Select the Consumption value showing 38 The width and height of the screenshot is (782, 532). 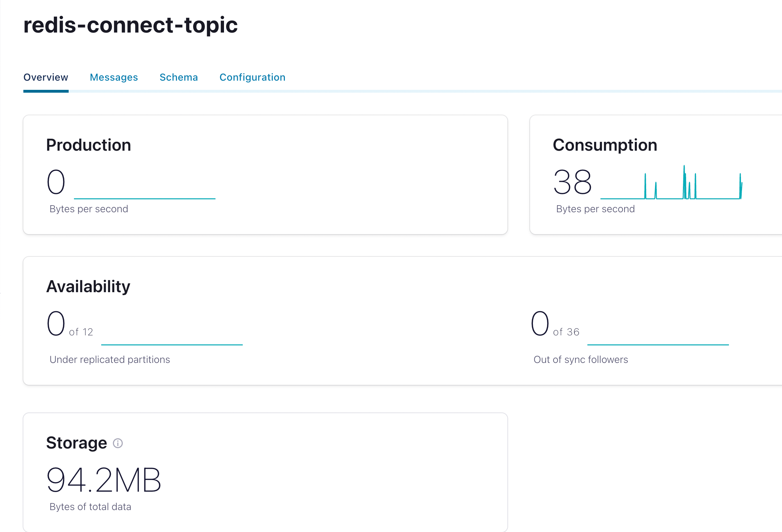pyautogui.click(x=573, y=181)
